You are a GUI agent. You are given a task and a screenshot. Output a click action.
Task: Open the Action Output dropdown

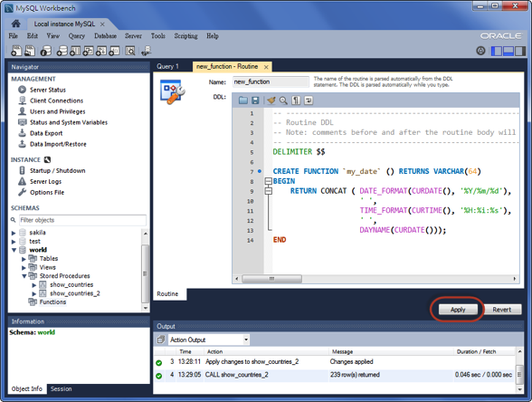(246, 340)
